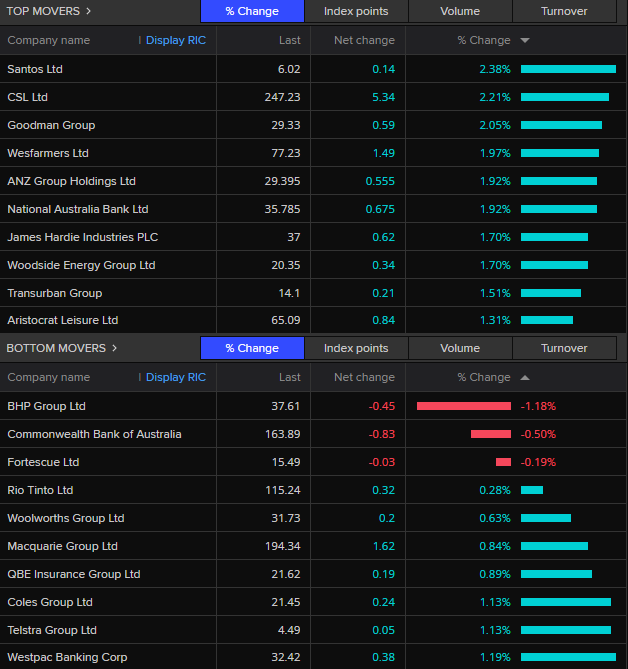Select % Change tab in Top Movers
628x669 pixels.
[x=252, y=11]
